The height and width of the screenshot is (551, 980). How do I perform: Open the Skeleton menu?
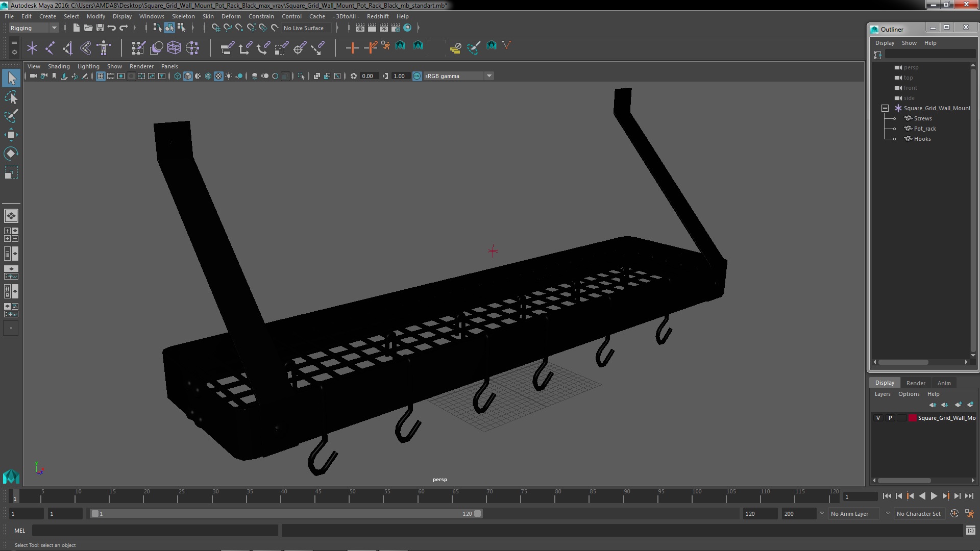183,16
